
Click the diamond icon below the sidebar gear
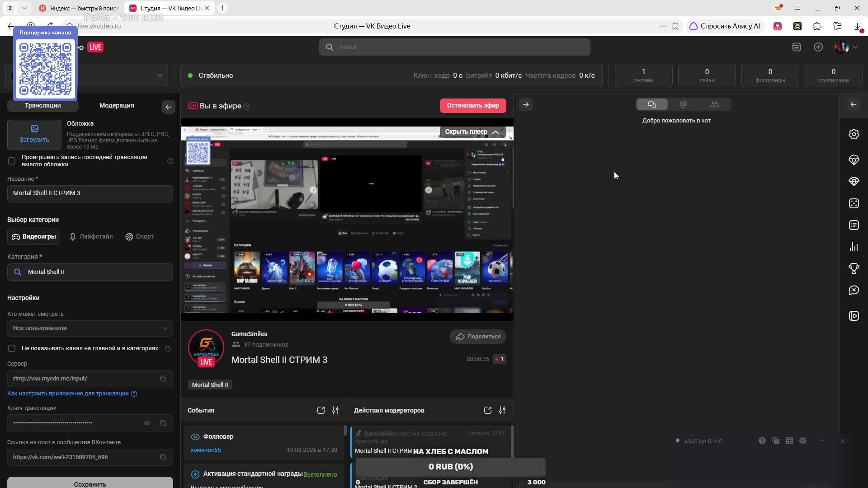(x=854, y=160)
